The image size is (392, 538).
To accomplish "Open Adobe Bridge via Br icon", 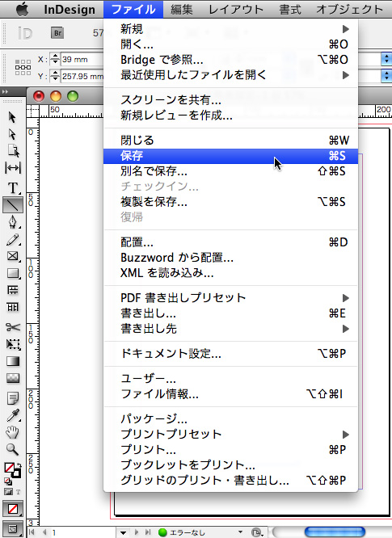I will point(57,33).
